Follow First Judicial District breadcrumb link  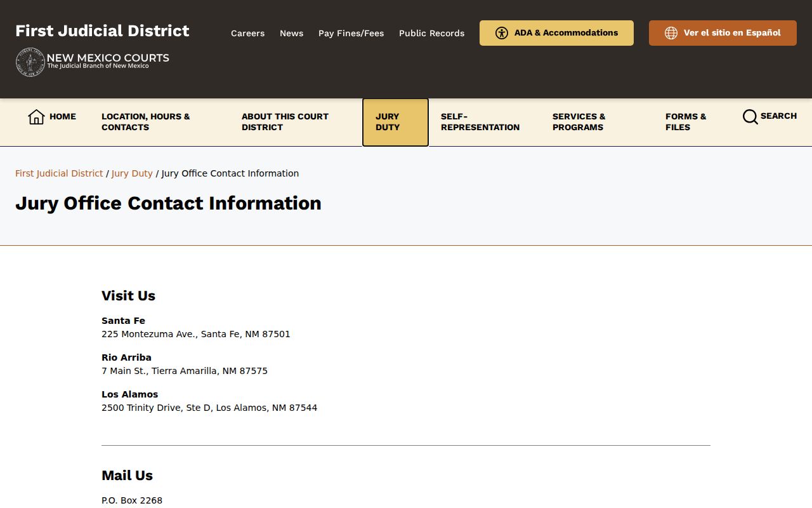tap(59, 173)
